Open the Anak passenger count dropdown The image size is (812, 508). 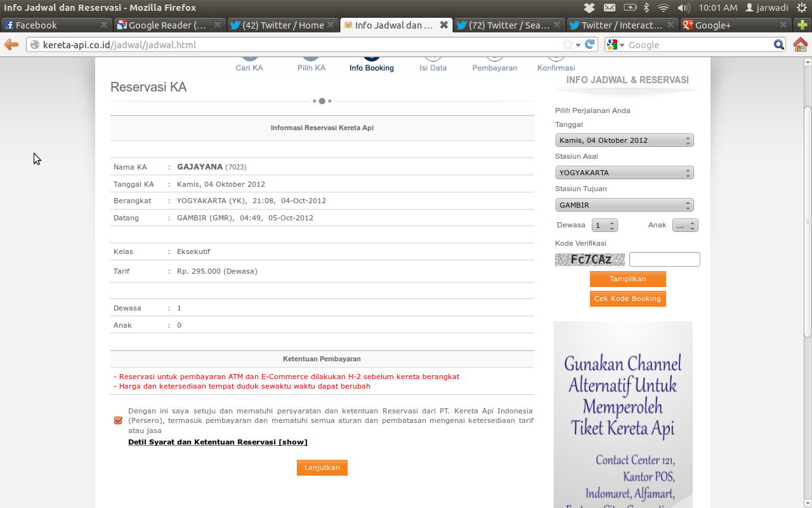point(685,225)
